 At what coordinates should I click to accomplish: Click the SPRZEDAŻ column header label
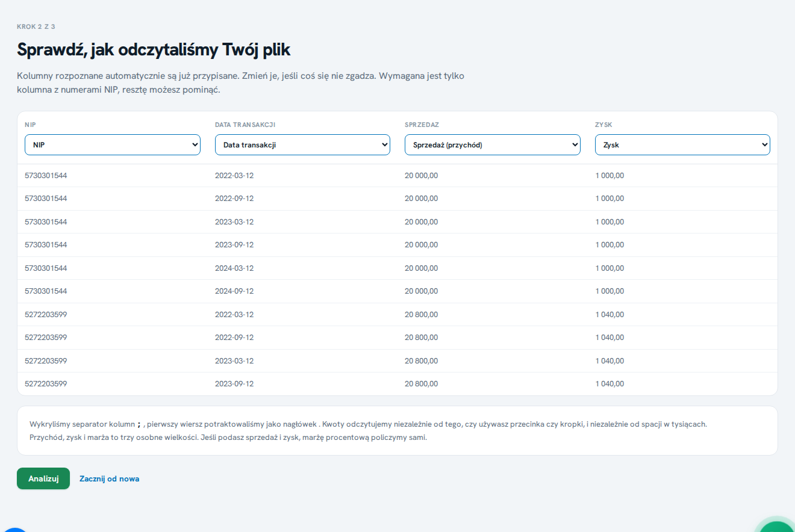click(x=422, y=125)
